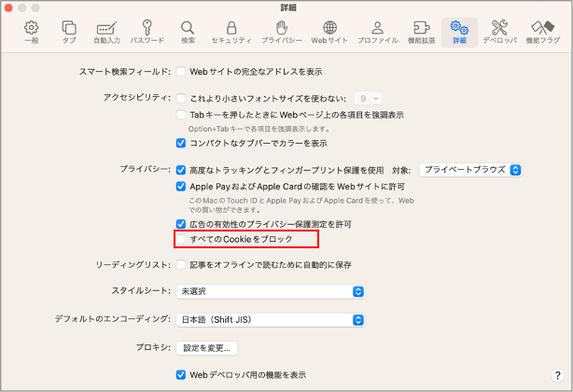Expand the スタイルシート dropdown set to 未選択

270,292
